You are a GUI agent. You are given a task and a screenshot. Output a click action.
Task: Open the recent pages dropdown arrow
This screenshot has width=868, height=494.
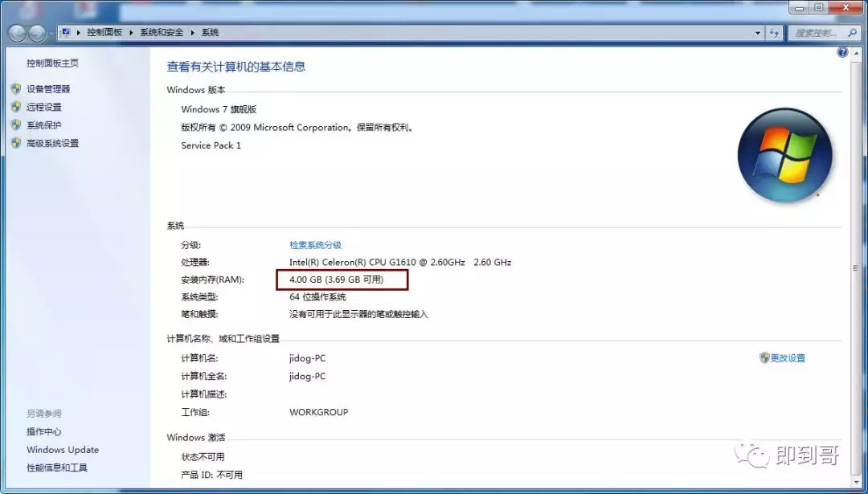[x=51, y=34]
